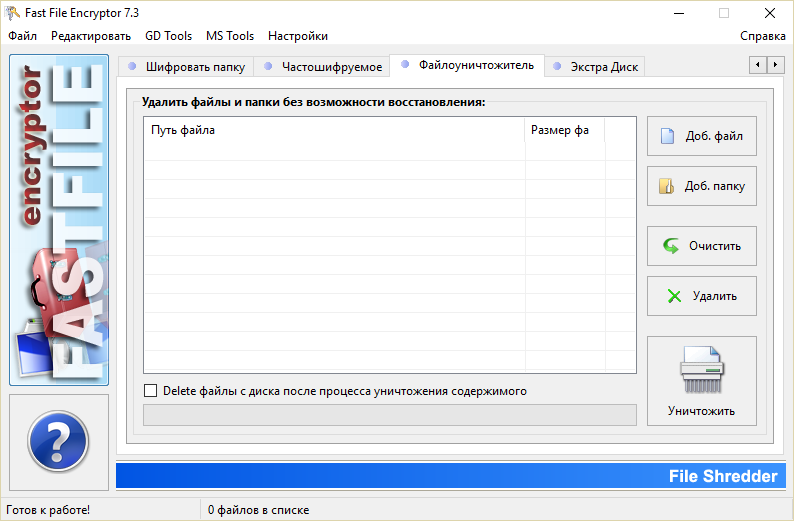The image size is (794, 521).
Task: Switch to the Экстра Диск tab
Action: [595, 67]
